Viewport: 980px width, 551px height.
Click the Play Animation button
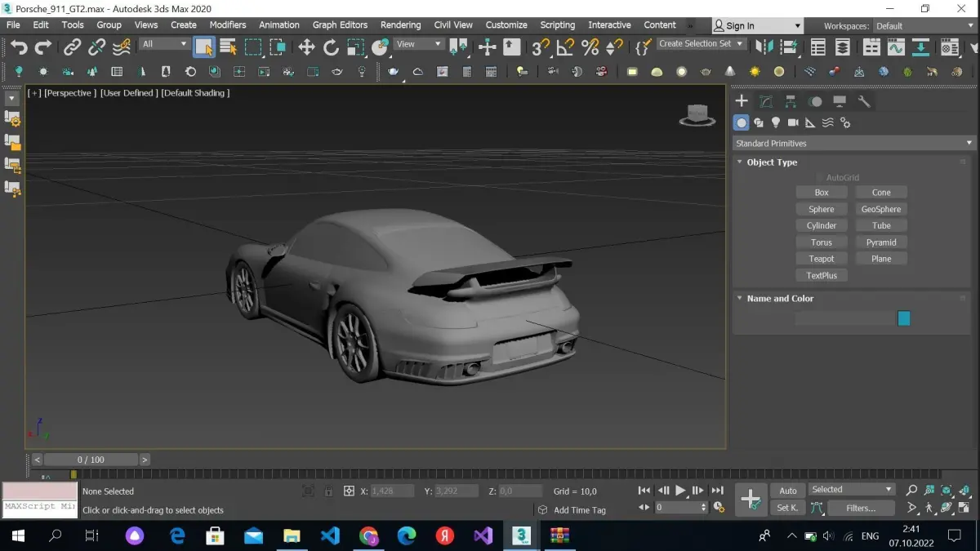pyautogui.click(x=680, y=491)
